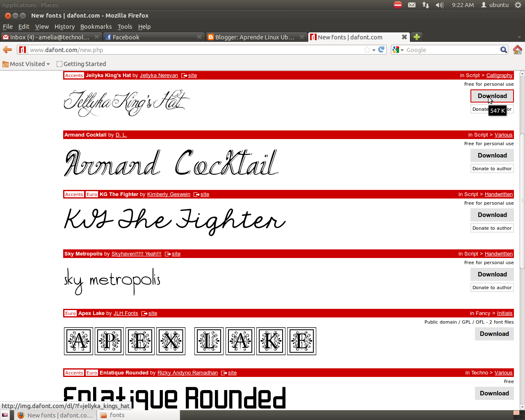Click the Armand Cocktail font preview image
The image size is (525, 420).
pyautogui.click(x=171, y=163)
